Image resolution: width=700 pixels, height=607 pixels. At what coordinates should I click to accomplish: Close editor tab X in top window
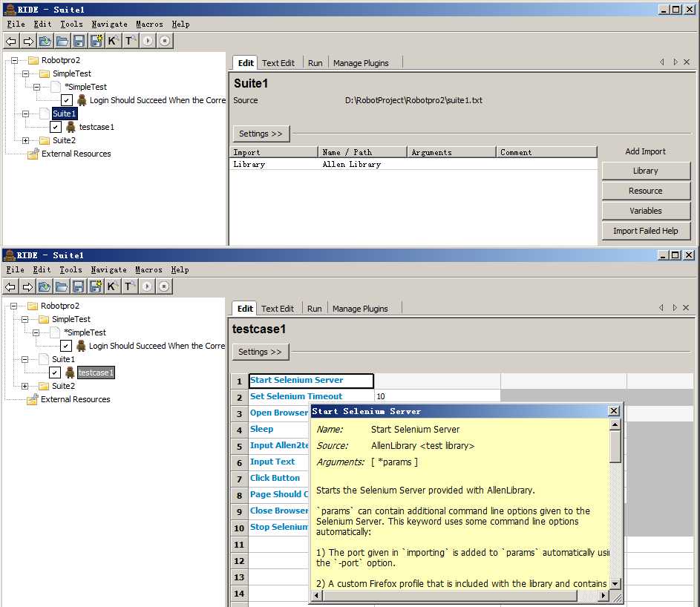point(687,62)
